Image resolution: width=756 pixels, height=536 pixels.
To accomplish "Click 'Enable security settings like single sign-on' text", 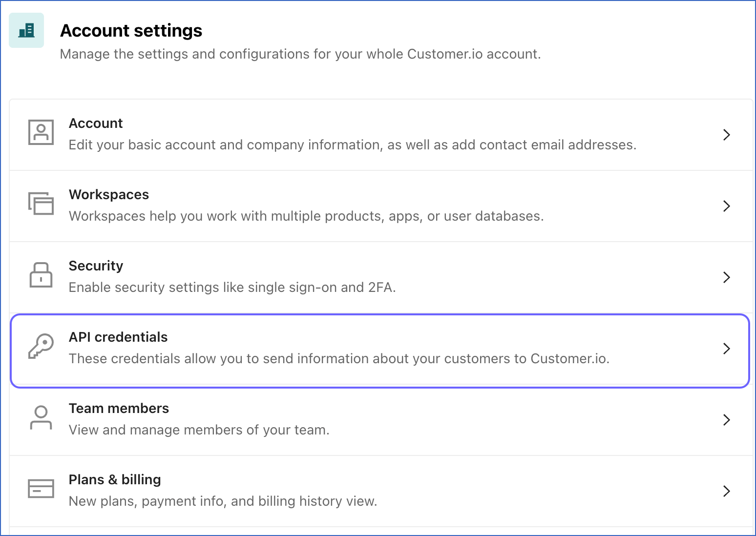I will point(232,288).
